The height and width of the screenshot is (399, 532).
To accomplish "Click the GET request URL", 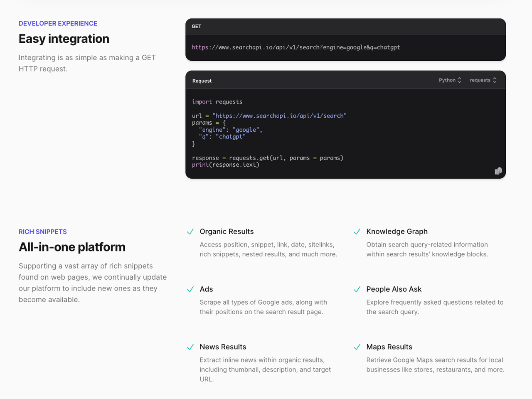I will tap(296, 47).
